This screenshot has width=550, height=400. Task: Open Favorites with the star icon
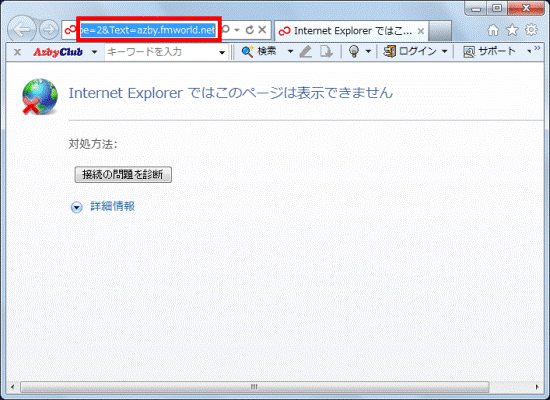point(512,30)
